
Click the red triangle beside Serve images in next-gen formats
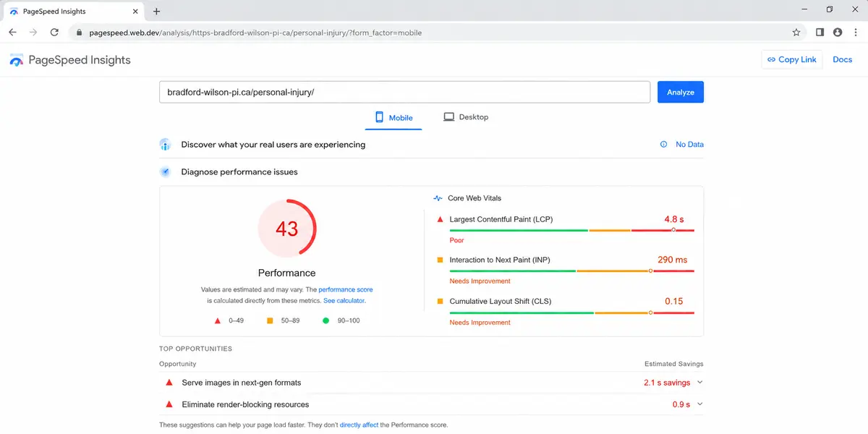169,383
